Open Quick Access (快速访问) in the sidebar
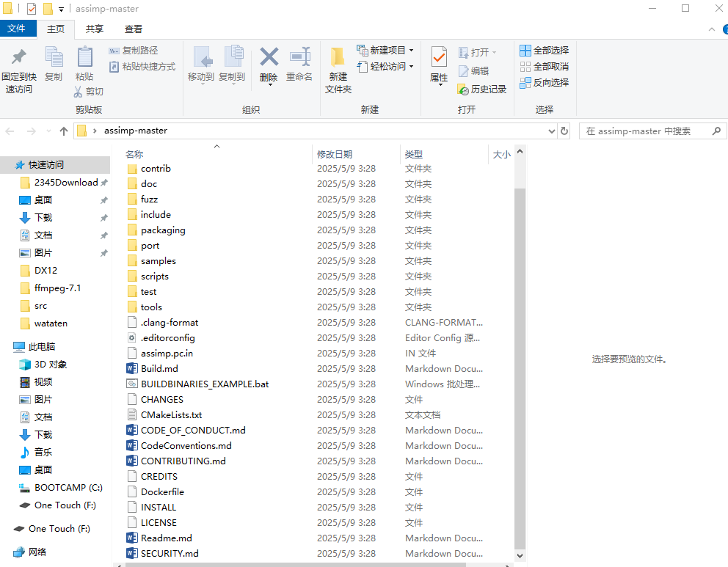This screenshot has height=567, width=728. coord(46,165)
